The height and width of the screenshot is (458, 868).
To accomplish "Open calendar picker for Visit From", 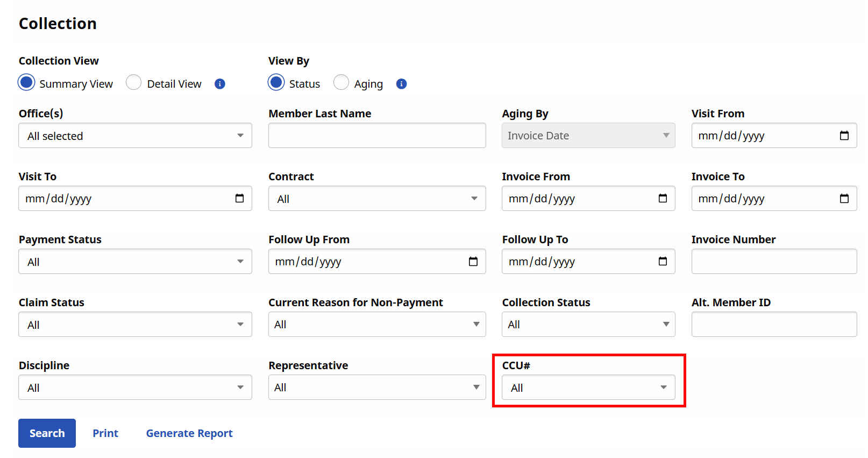I will click(844, 136).
